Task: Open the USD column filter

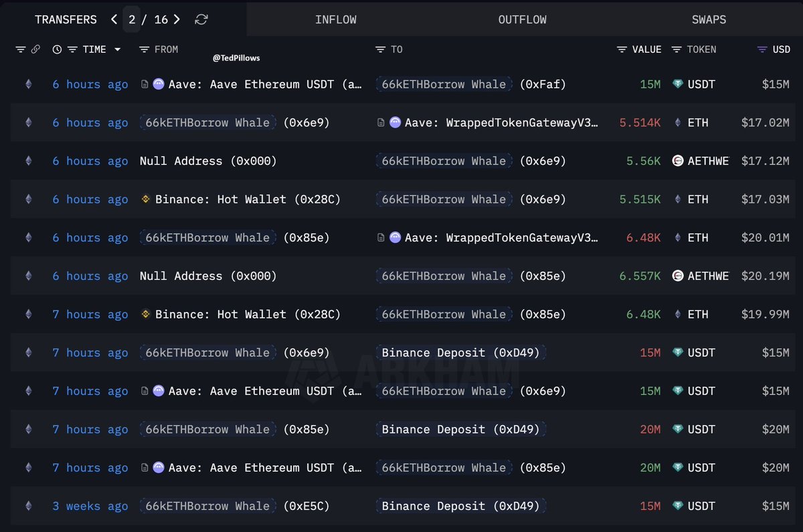Action: coord(762,50)
